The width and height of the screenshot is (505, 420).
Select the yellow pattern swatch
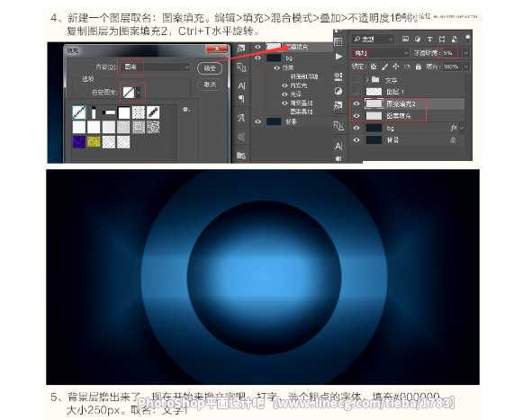pos(94,142)
